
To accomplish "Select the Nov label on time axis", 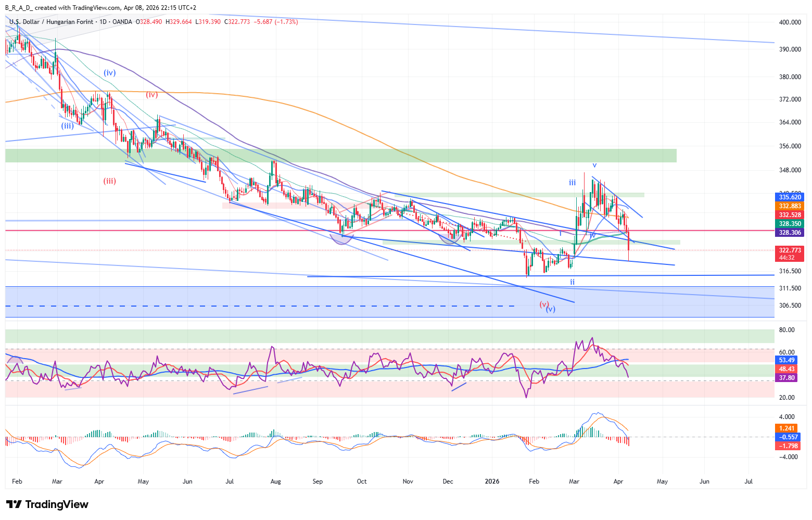I will pyautogui.click(x=408, y=481).
